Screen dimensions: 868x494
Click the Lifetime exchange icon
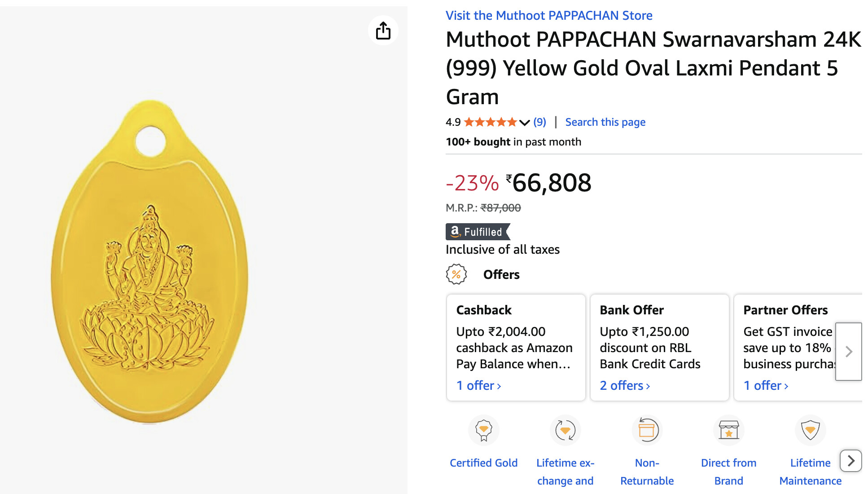565,430
